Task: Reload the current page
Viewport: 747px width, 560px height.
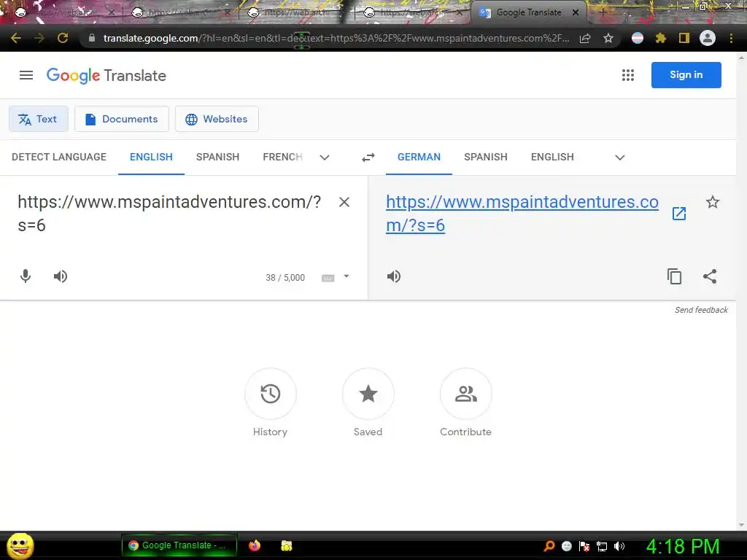Action: 63,38
